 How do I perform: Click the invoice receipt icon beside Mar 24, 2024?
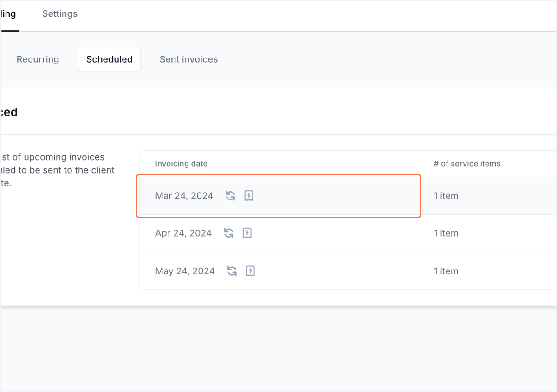[249, 196]
